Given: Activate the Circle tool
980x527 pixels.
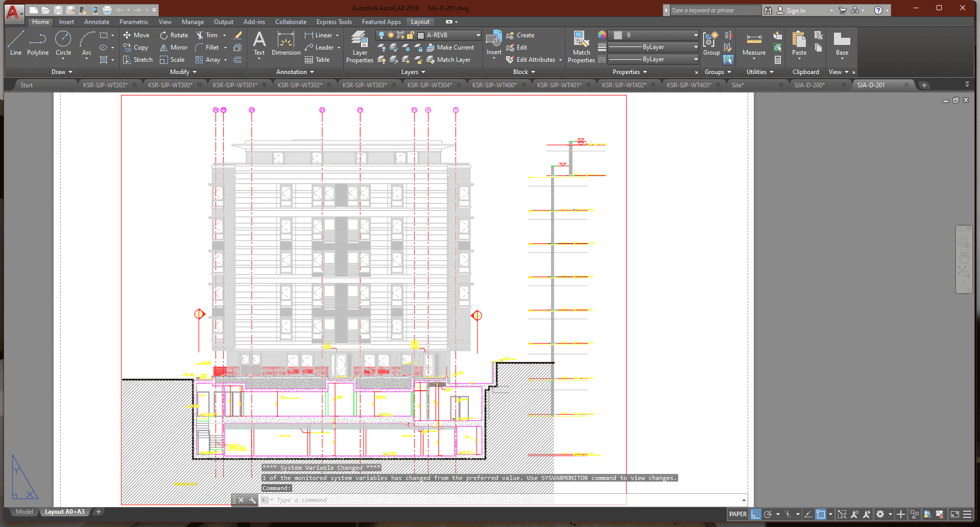Looking at the screenshot, I should [63, 44].
